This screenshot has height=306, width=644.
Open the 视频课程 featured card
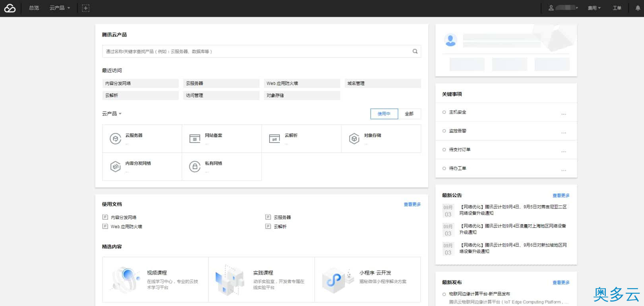pyautogui.click(x=155, y=279)
